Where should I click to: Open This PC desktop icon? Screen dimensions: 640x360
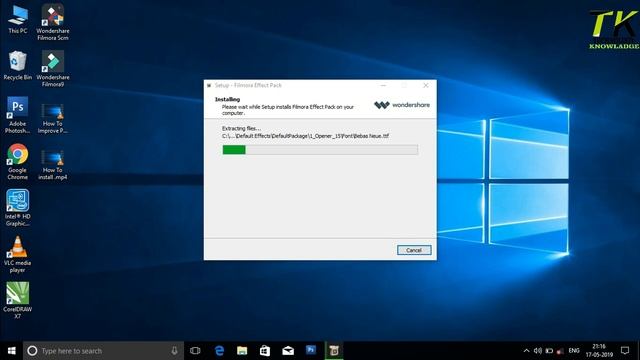click(18, 20)
